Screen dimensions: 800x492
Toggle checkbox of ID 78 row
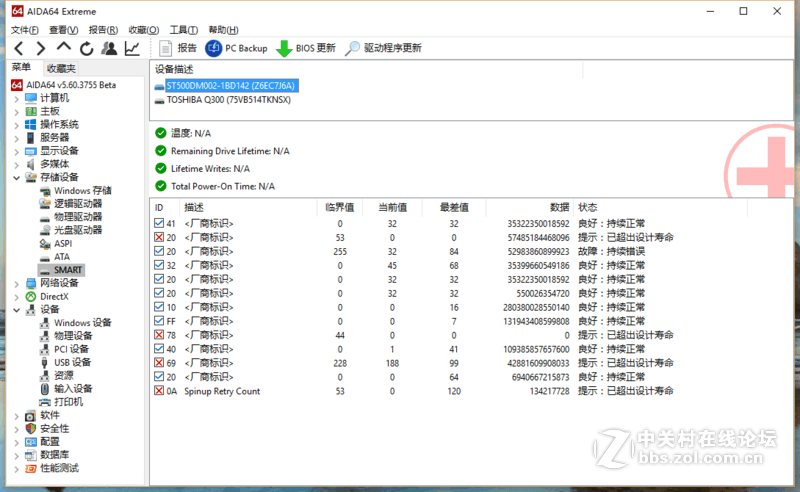[159, 335]
